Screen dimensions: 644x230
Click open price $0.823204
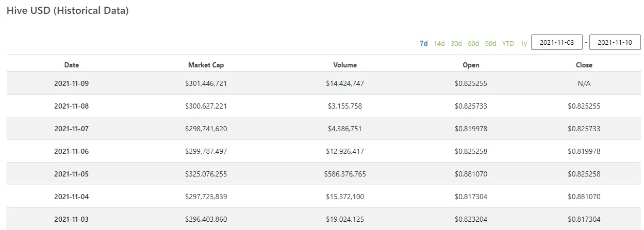point(471,219)
